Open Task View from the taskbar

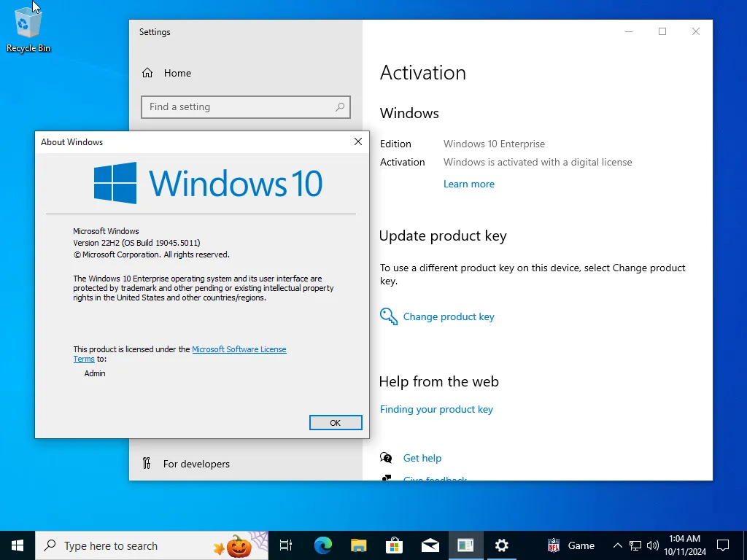[286, 545]
